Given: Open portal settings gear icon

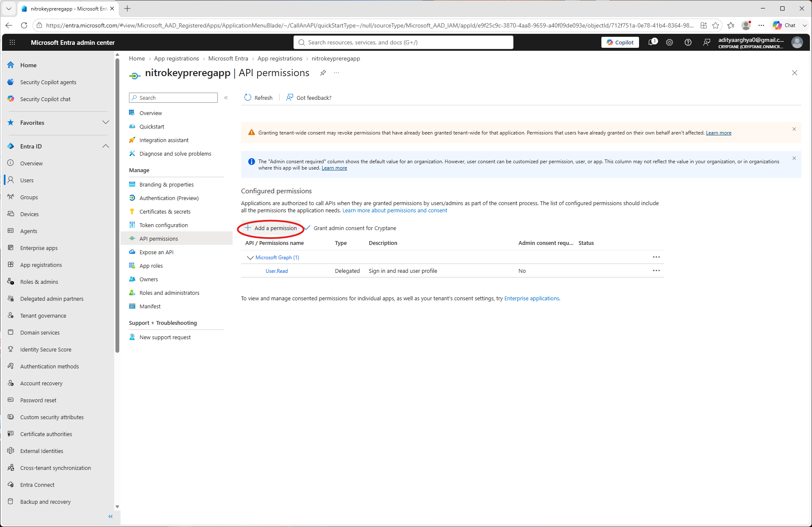Looking at the screenshot, I should tap(669, 42).
